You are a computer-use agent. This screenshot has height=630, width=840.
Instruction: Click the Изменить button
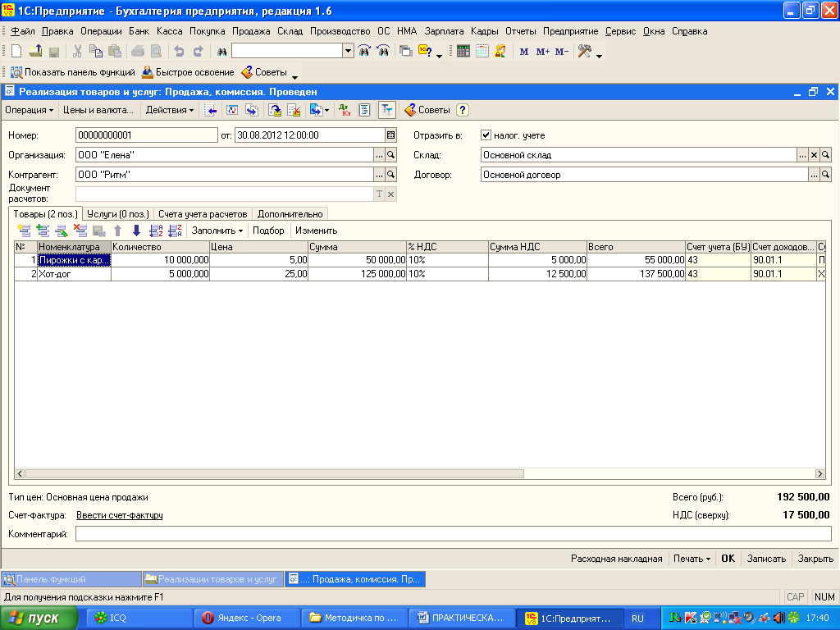click(316, 231)
